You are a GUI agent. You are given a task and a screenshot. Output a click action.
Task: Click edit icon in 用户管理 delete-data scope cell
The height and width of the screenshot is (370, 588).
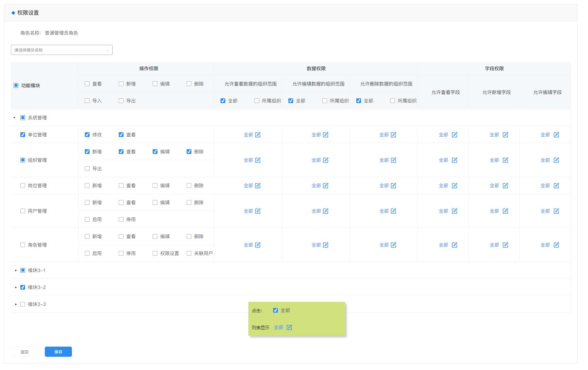coord(394,211)
